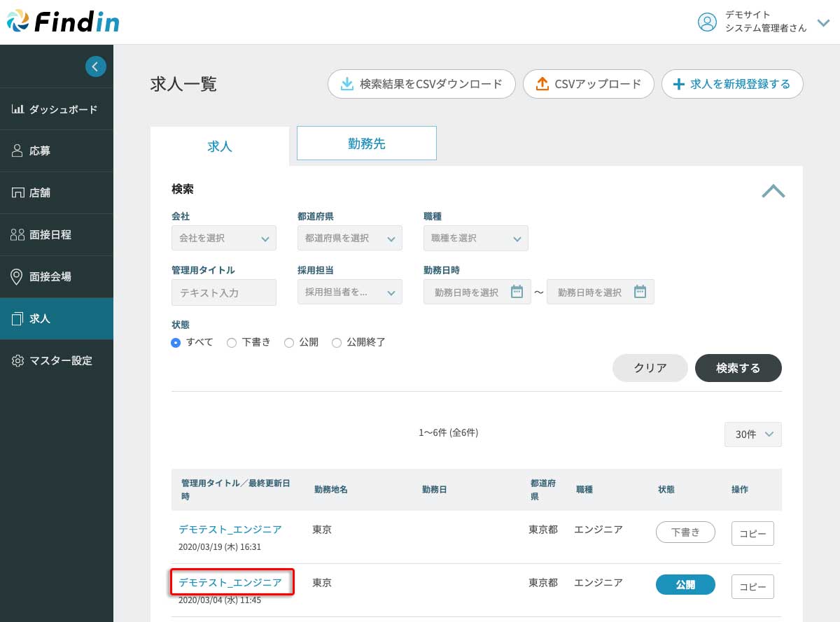Click calendar icon in second 勤務日時 field
This screenshot has height=622, width=840.
click(x=640, y=292)
